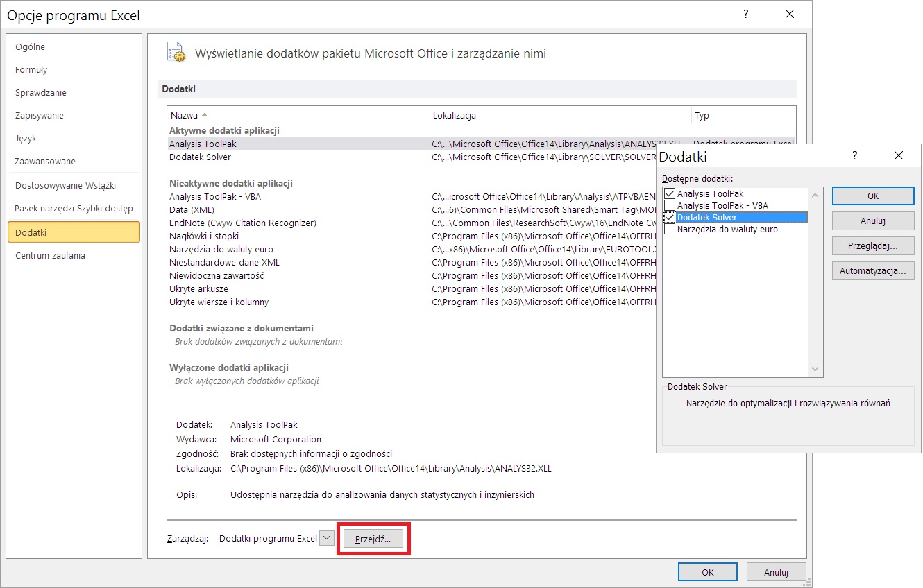Confirm with OK in Dodatki dialog

[x=873, y=196]
